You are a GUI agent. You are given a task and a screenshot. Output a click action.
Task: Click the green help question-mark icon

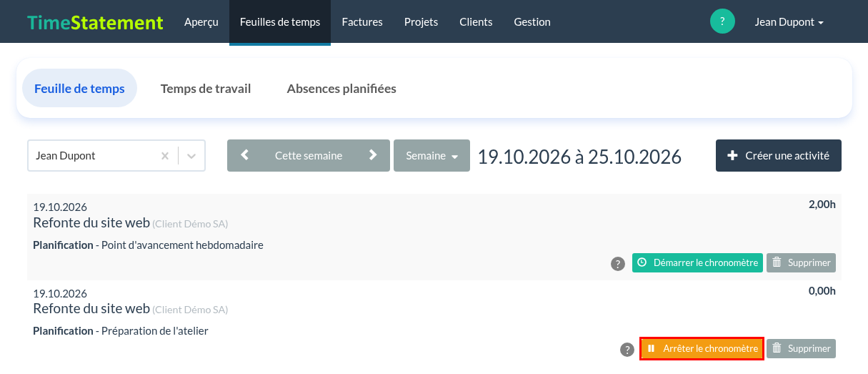tap(722, 21)
